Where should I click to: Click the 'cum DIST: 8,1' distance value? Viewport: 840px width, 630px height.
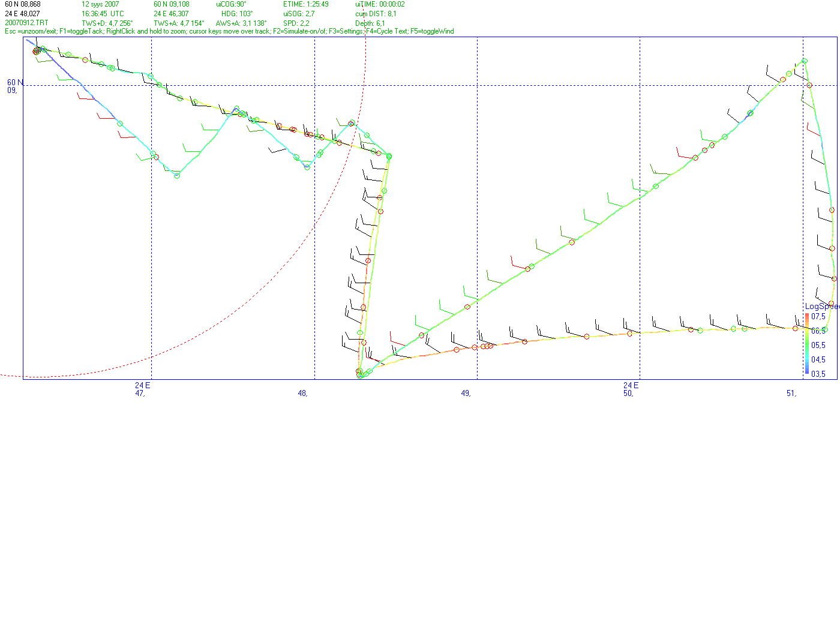point(376,14)
